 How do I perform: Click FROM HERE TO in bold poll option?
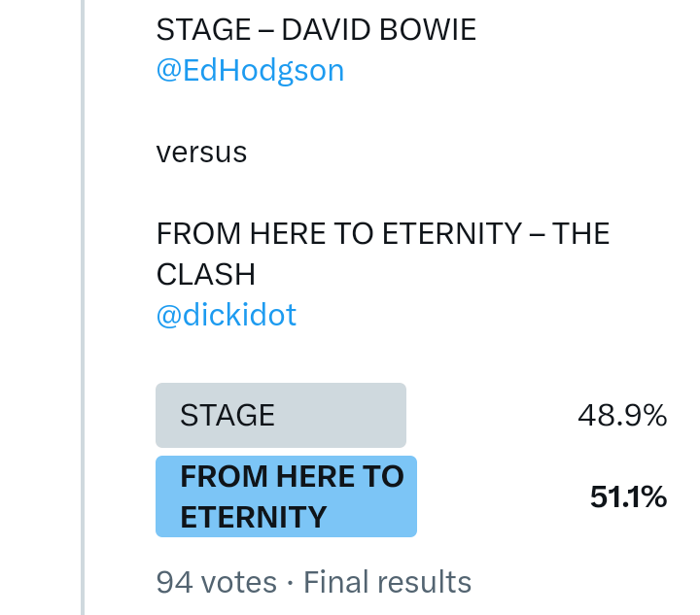[x=292, y=477]
